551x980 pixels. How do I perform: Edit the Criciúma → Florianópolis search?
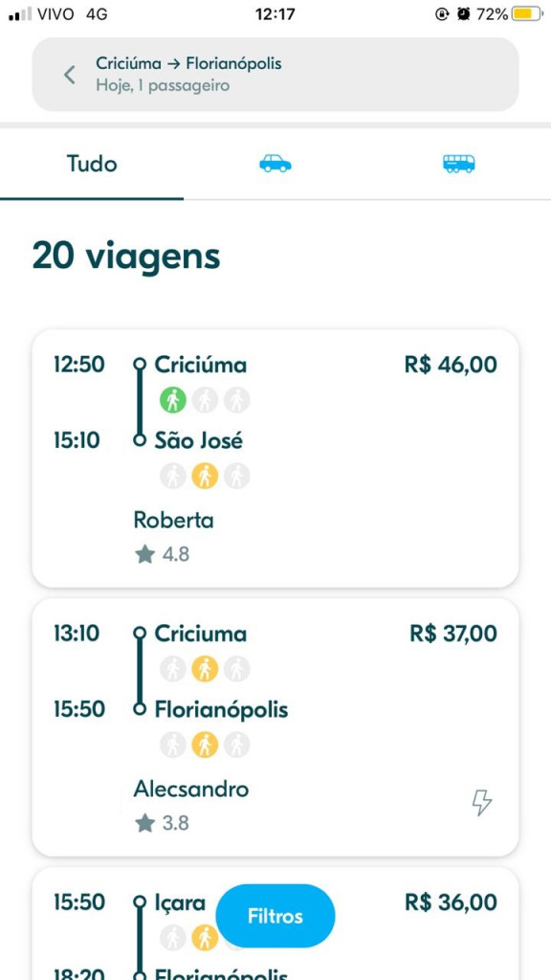pos(275,75)
